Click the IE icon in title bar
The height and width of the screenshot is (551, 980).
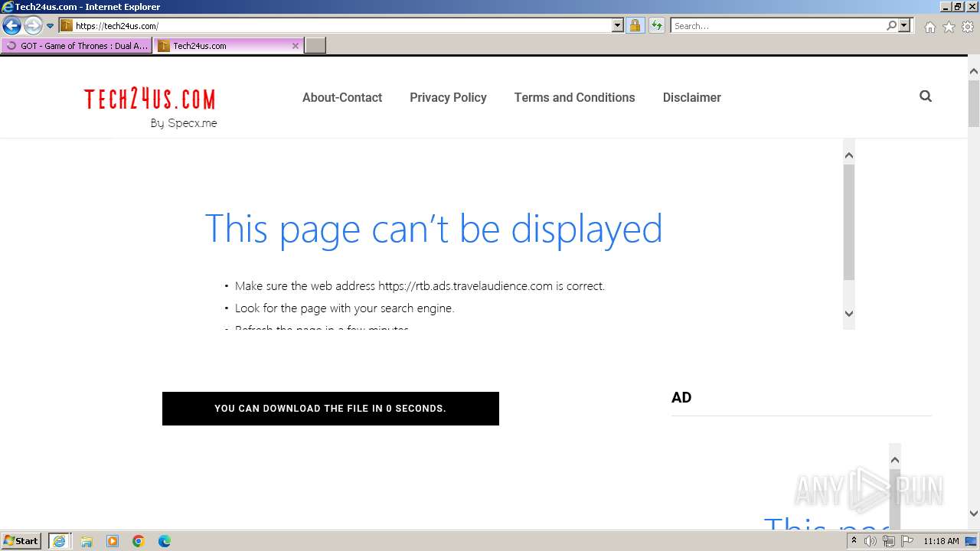click(7, 7)
